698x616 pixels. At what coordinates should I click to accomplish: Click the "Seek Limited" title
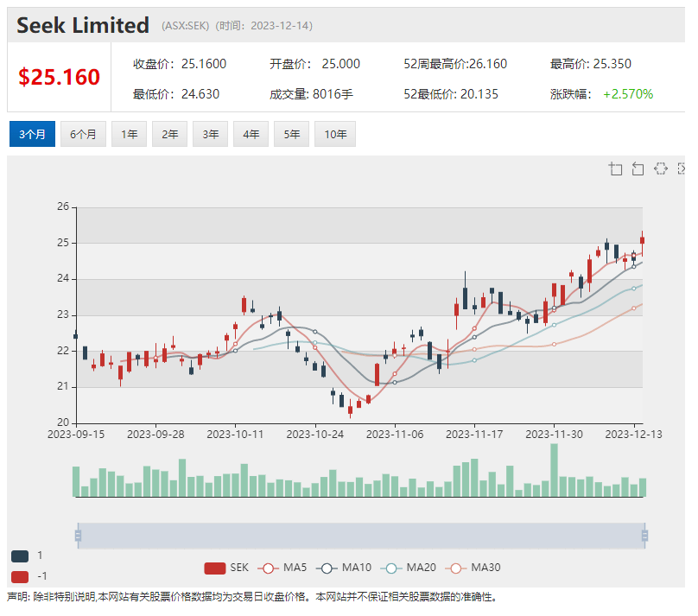click(83, 25)
